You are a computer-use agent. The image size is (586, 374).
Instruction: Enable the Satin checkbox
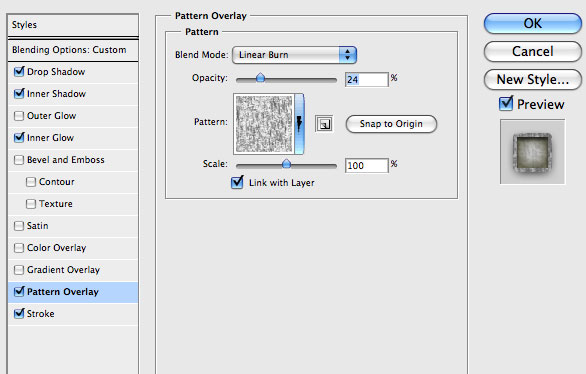[19, 226]
